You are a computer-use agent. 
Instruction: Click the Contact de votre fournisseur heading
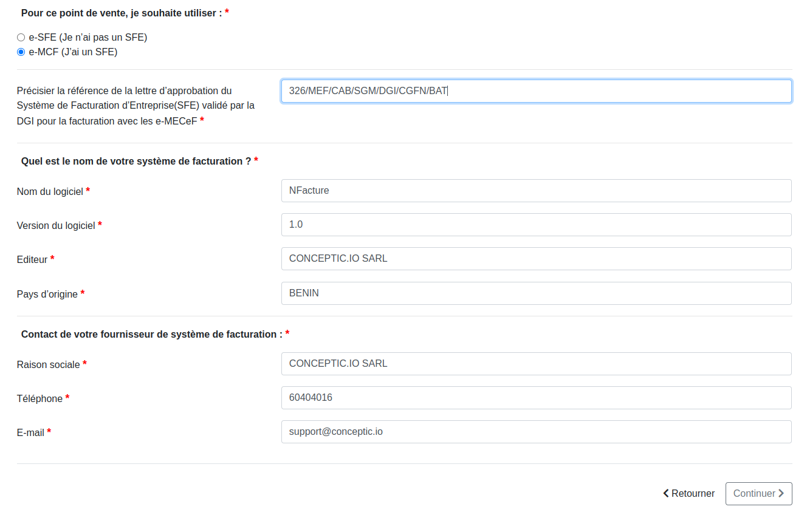[152, 333]
